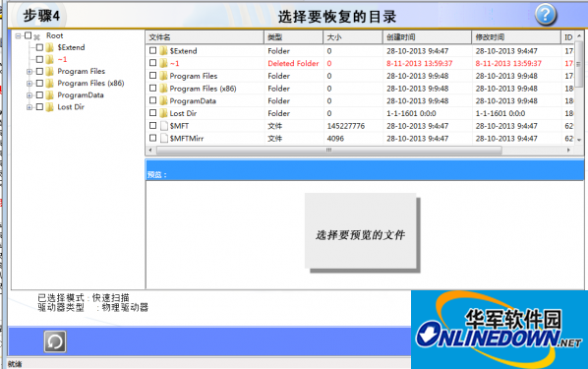Click Lost Dir folder icon in file list
Image resolution: width=588 pixels, height=369 pixels.
[163, 113]
